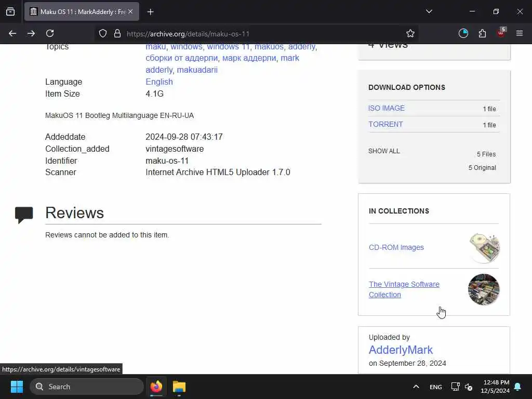The image size is (532, 399).
Task: Open the Extensions puzzle-piece menu
Action: pyautogui.click(x=482, y=33)
